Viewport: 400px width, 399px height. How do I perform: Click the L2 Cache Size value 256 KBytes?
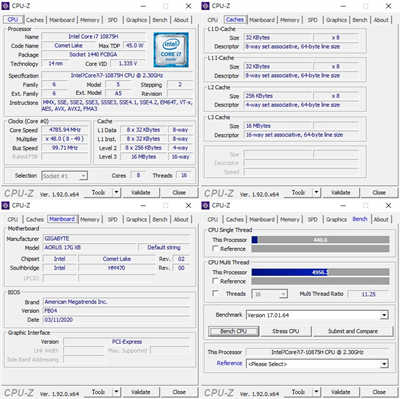[x=279, y=96]
